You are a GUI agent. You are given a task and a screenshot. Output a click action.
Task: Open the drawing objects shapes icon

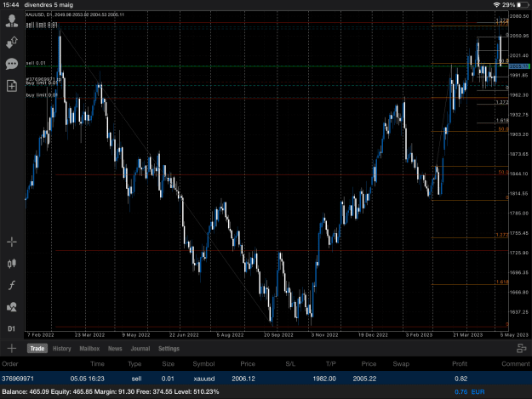pos(12,307)
